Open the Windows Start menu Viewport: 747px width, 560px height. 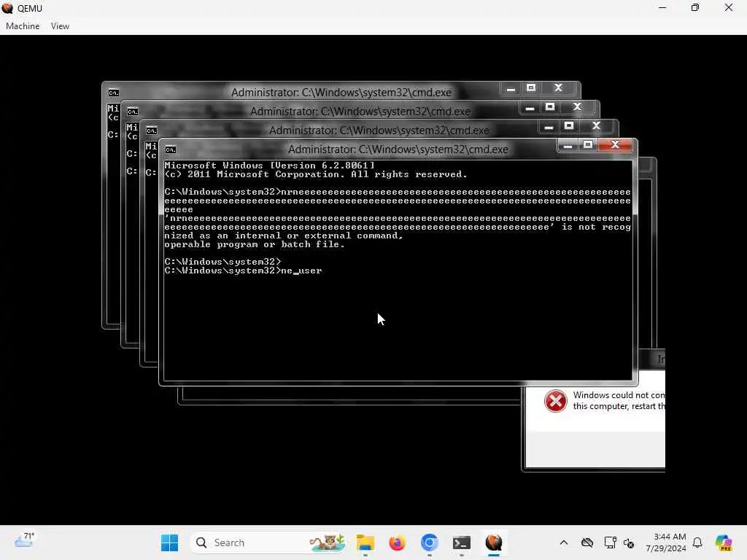(x=169, y=542)
